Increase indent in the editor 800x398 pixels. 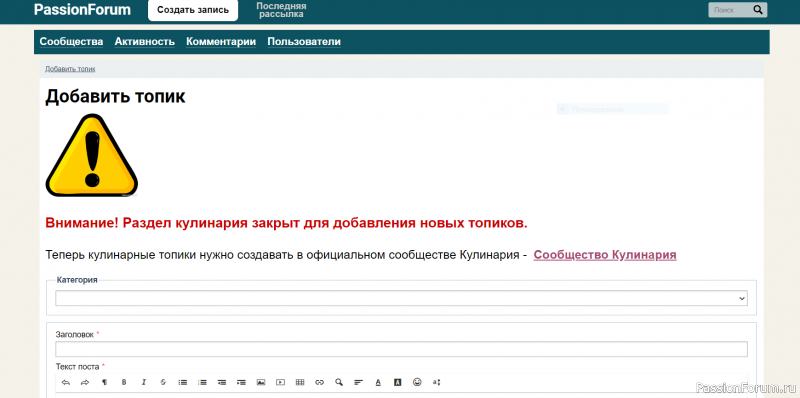[x=241, y=382]
